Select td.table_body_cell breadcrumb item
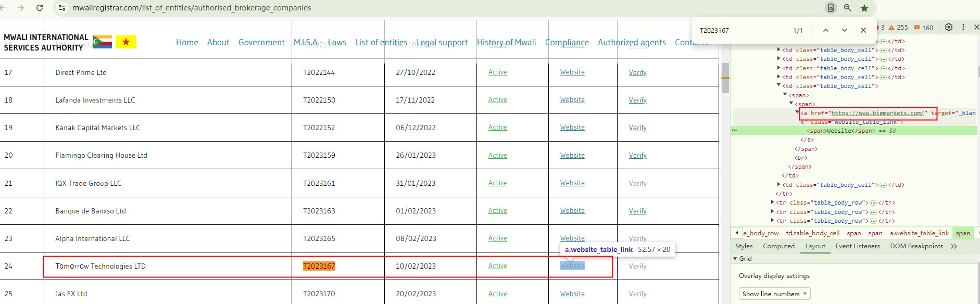980x304 pixels. (x=812, y=233)
